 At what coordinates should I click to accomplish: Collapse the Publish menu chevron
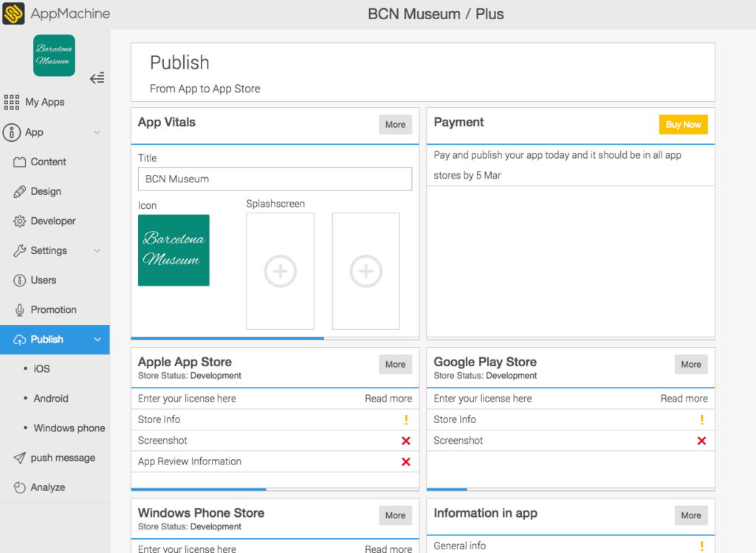[x=97, y=340]
